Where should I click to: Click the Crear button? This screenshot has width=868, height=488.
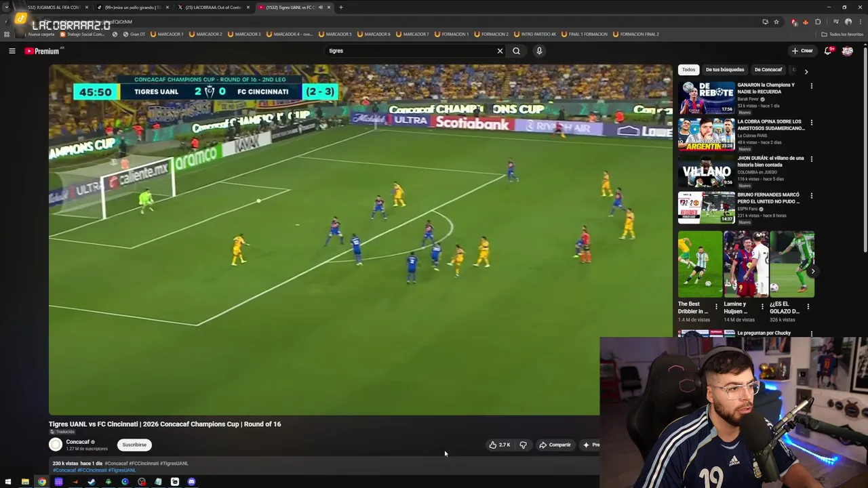pyautogui.click(x=802, y=51)
